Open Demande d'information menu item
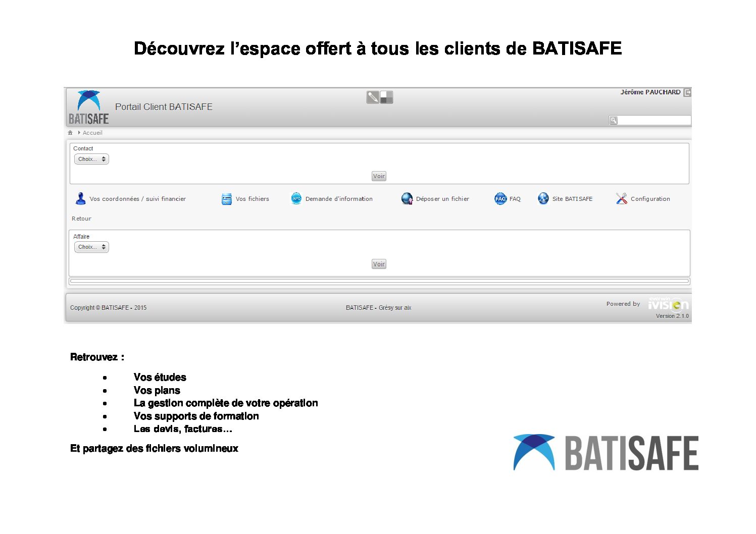The height and width of the screenshot is (534, 756). pos(339,199)
